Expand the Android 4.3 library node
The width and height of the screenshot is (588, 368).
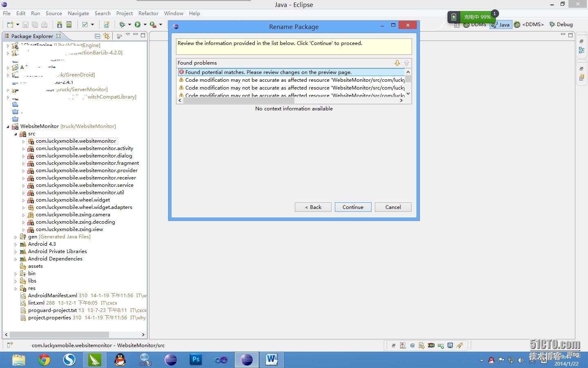tap(16, 245)
